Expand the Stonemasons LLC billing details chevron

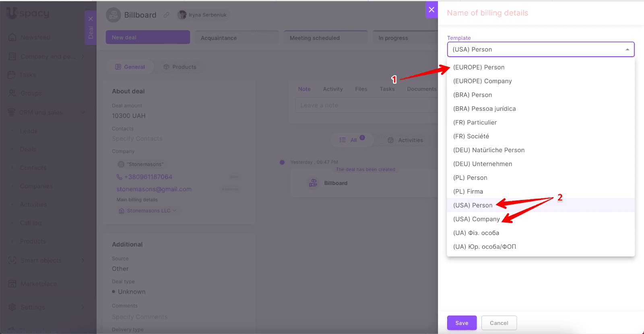click(x=175, y=210)
